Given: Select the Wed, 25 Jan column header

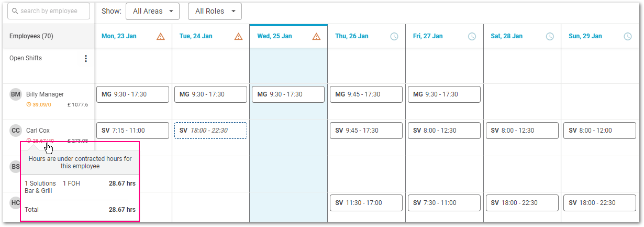Looking at the screenshot, I should 274,37.
